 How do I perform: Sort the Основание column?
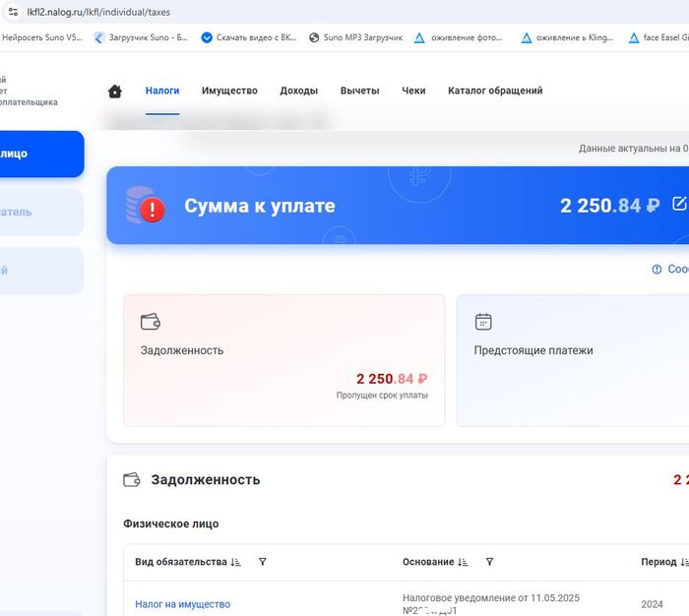[463, 562]
